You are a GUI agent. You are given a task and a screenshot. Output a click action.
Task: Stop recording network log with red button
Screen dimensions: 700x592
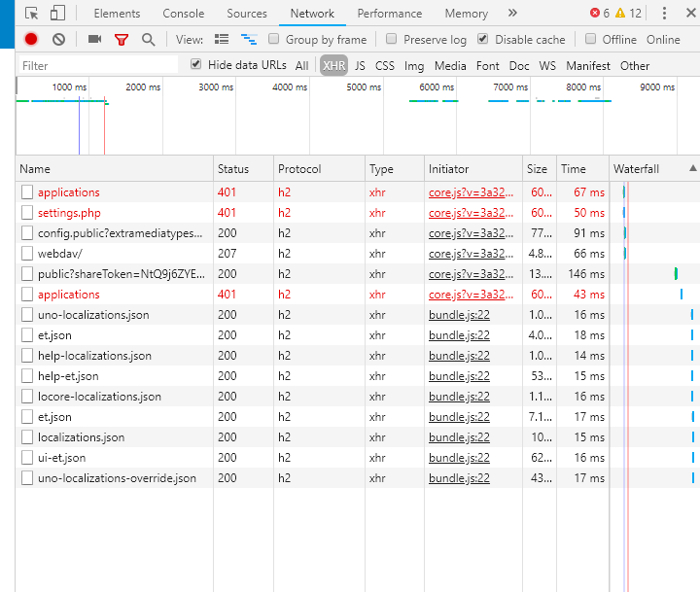coord(31,39)
